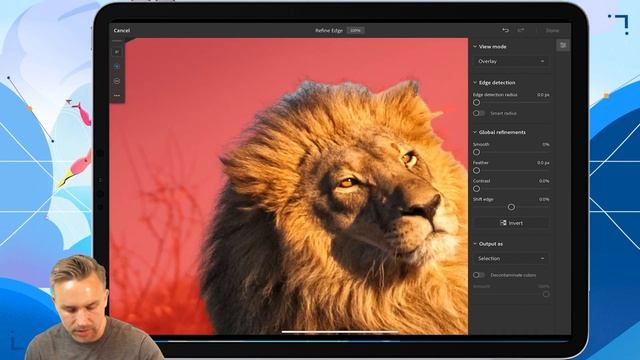Click the Invert button
Screen dimensions: 640x360
click(x=511, y=223)
